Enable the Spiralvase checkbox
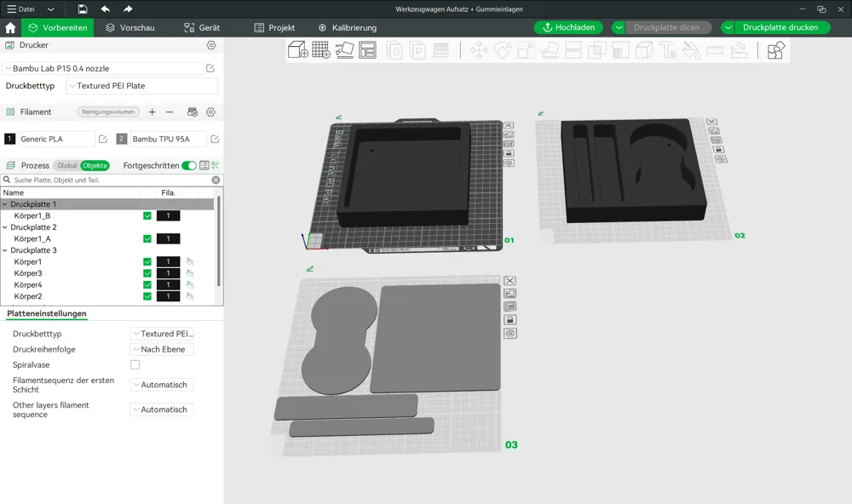Image resolution: width=852 pixels, height=504 pixels. tap(135, 365)
